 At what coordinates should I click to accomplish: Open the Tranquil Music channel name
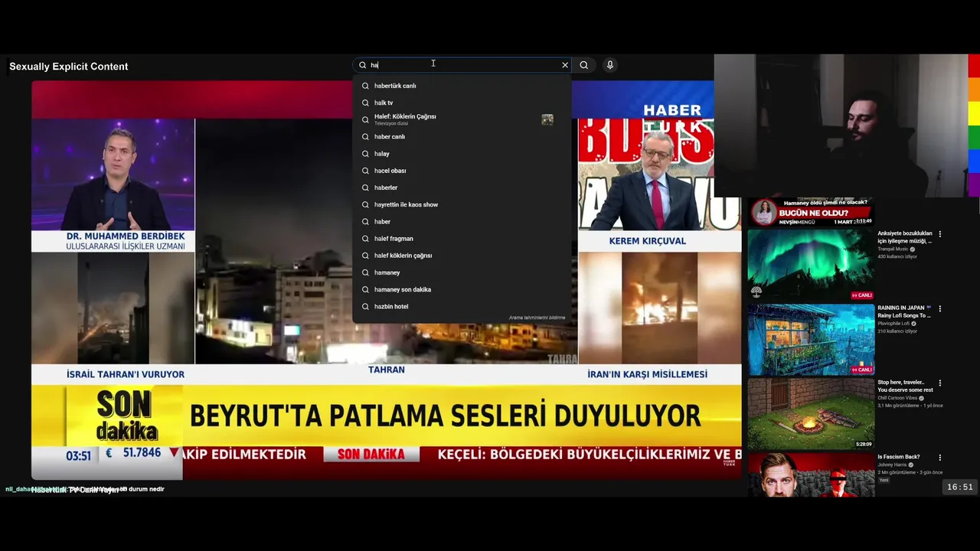[x=893, y=249]
